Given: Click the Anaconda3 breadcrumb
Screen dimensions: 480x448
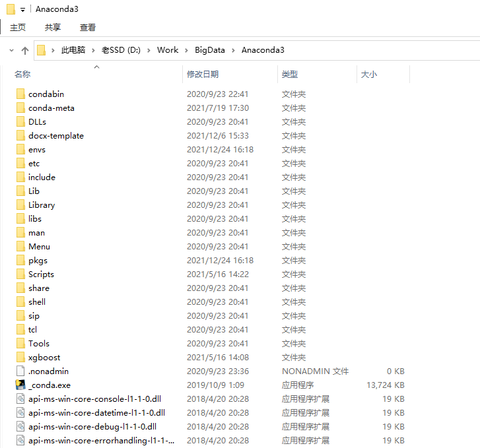Looking at the screenshot, I should click(x=263, y=50).
